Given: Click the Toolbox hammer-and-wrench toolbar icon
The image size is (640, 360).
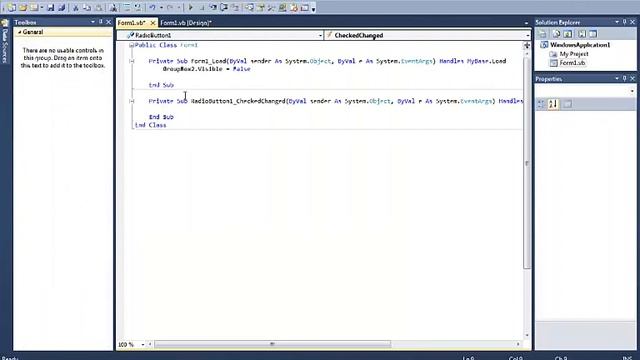Looking at the screenshot, I should pos(271,8).
